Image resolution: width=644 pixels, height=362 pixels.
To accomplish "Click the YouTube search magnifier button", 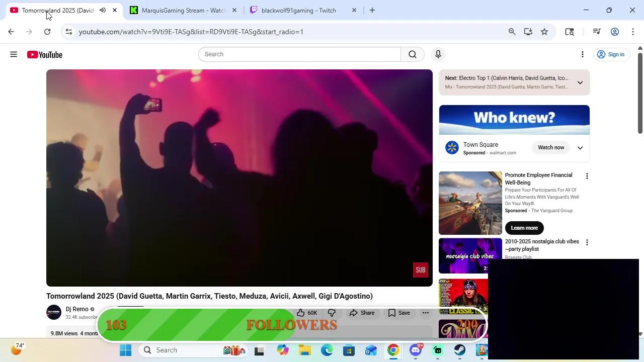I will [413, 54].
